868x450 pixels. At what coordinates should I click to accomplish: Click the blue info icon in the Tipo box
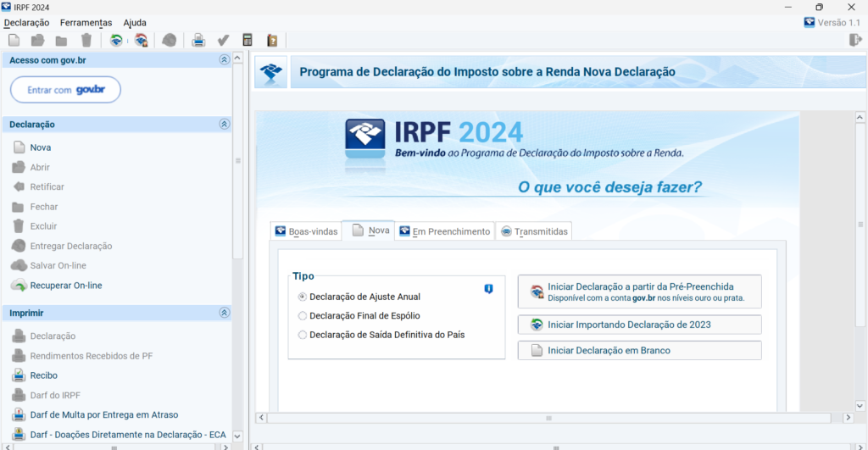click(488, 288)
